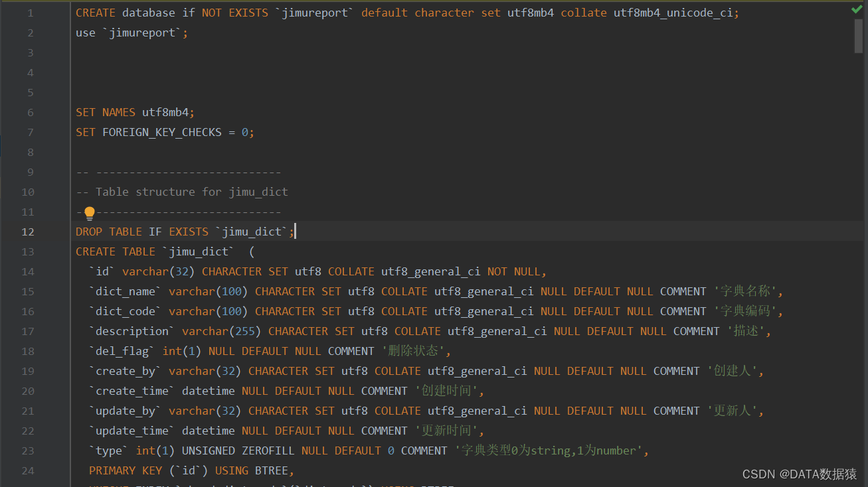868x487 pixels.
Task: Click UNSIGNED ZEROFILL on line 23
Action: [x=238, y=451]
